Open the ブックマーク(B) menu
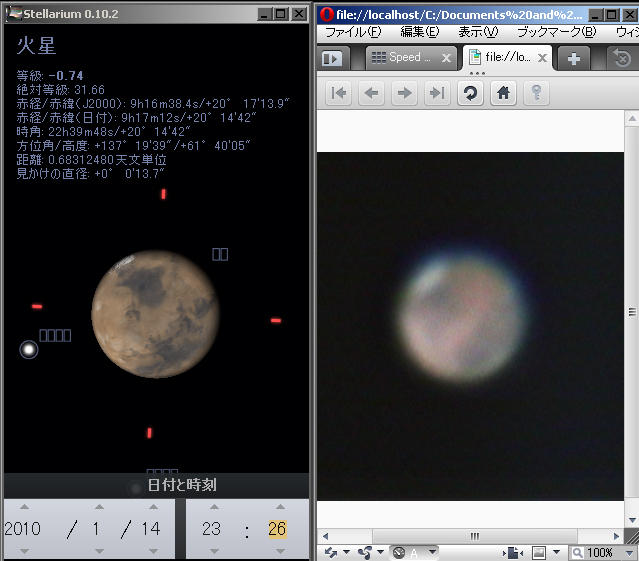Viewport: 639px width, 561px height. coord(556,32)
